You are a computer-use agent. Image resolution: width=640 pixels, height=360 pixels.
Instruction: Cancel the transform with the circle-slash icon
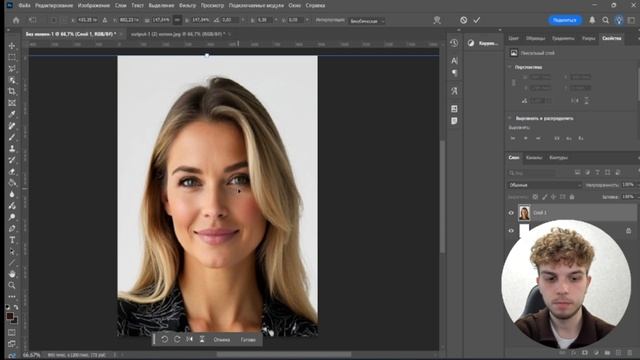click(x=463, y=20)
